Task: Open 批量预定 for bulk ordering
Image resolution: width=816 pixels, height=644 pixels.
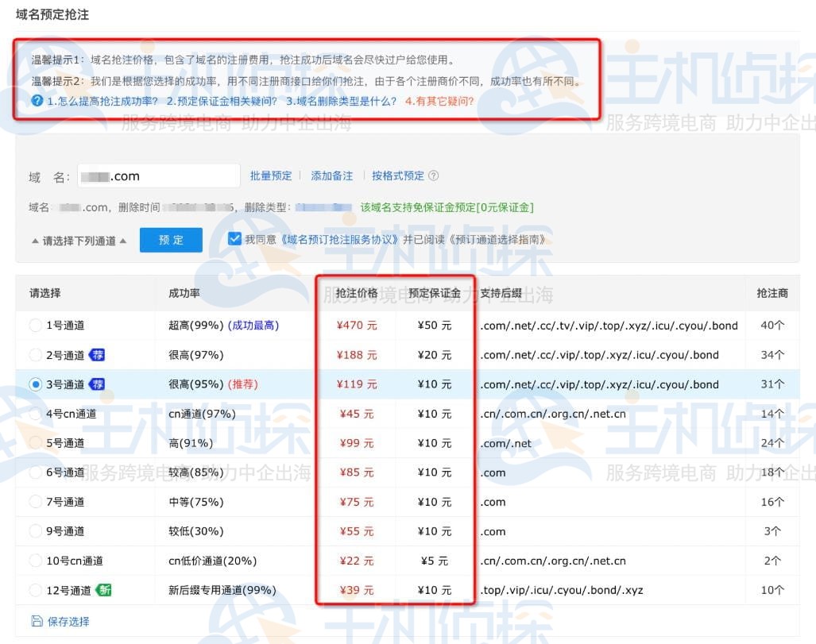Action: point(271,175)
